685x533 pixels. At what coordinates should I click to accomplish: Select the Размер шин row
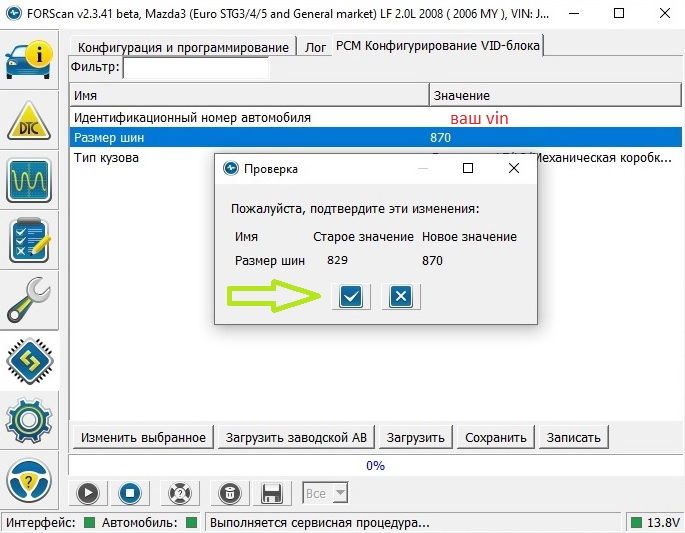pyautogui.click(x=376, y=138)
